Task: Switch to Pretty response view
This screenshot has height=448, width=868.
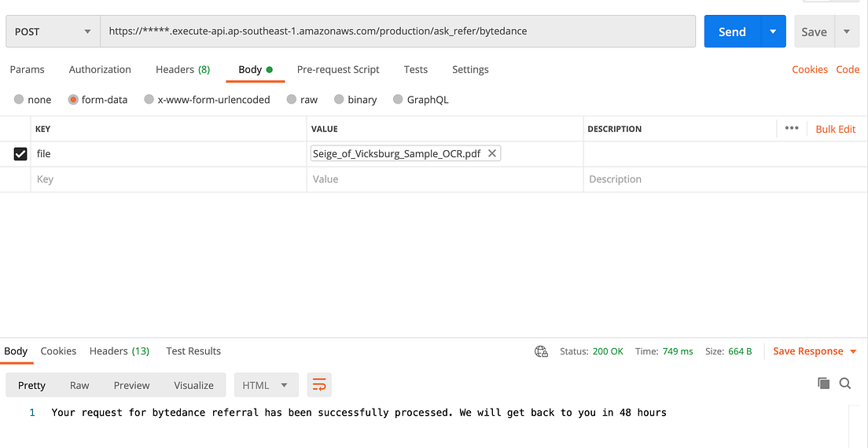Action: tap(31, 385)
